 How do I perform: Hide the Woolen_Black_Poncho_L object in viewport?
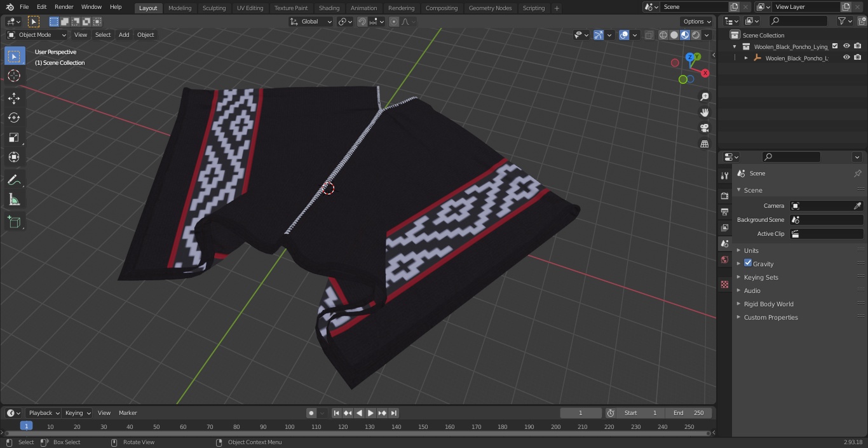846,58
